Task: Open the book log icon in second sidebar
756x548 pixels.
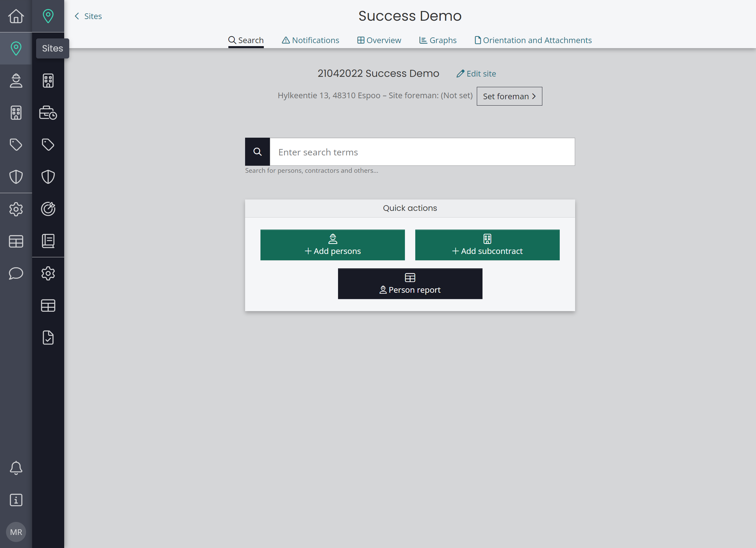Action: coord(48,241)
